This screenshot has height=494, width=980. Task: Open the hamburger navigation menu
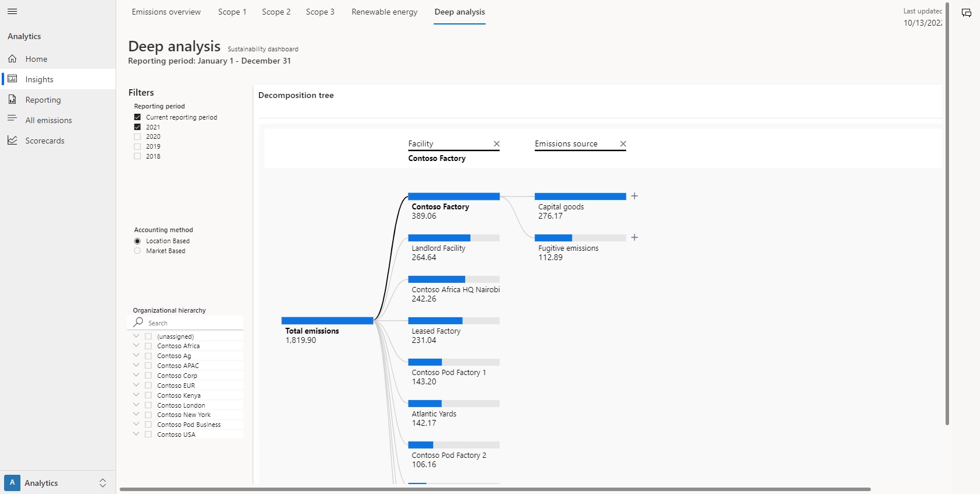click(x=12, y=12)
